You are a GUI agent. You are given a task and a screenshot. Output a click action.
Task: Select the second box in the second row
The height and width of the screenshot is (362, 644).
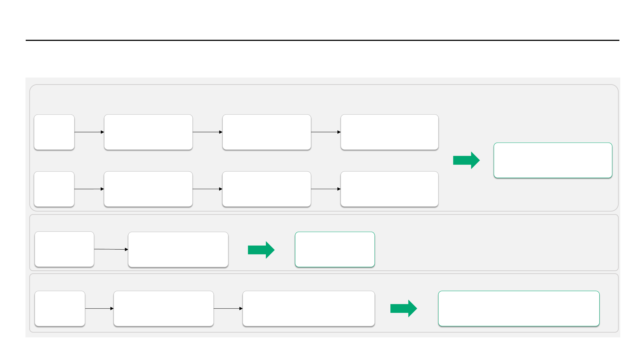tap(148, 189)
